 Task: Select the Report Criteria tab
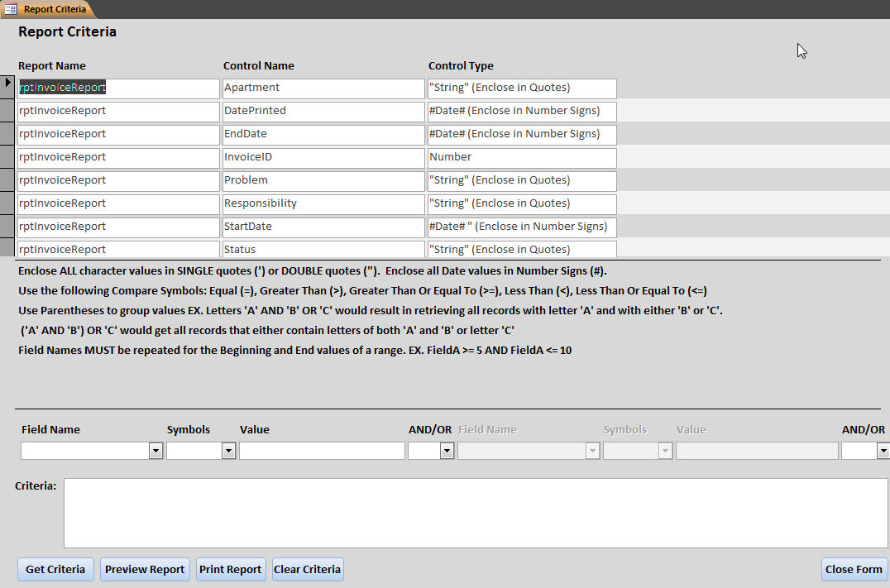48,9
